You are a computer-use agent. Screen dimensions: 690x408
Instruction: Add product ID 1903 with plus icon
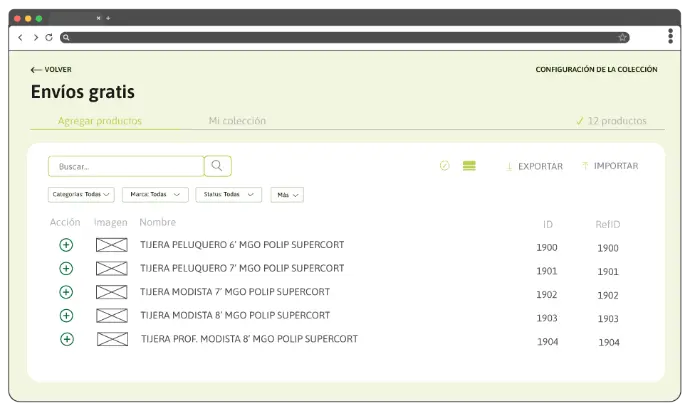click(x=66, y=315)
